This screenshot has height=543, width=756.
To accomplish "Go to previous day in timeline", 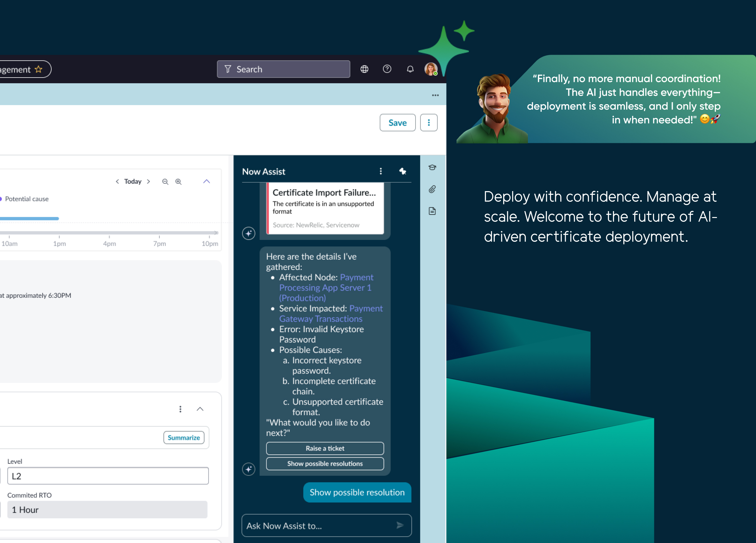I will [117, 181].
